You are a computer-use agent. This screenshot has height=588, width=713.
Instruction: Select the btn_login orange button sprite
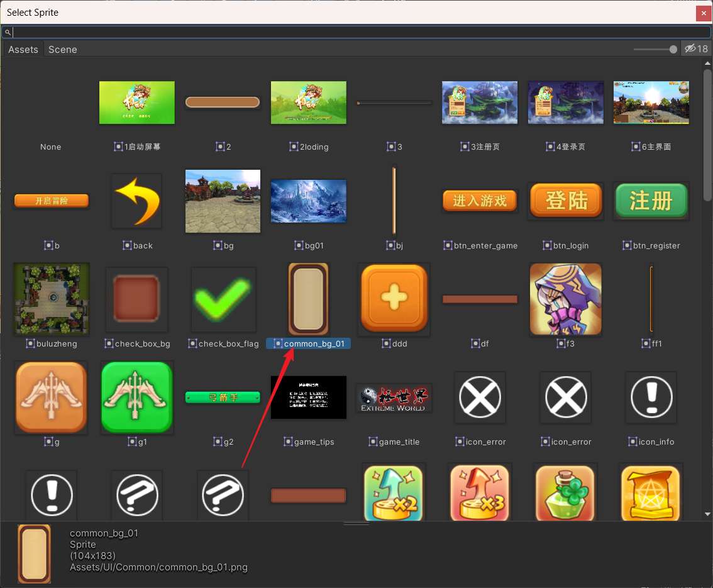(565, 201)
